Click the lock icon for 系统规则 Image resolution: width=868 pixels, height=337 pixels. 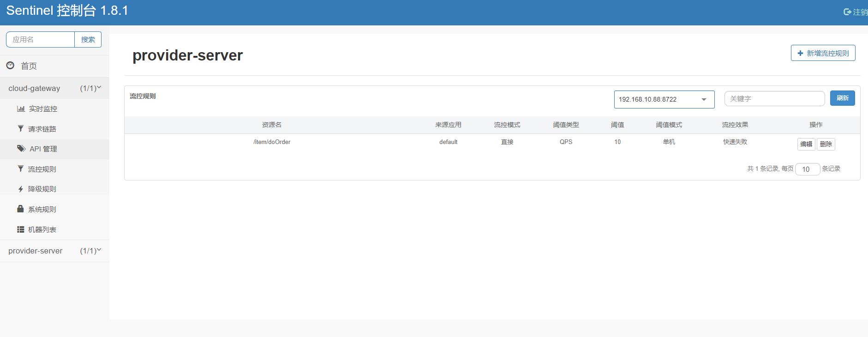pyautogui.click(x=20, y=209)
